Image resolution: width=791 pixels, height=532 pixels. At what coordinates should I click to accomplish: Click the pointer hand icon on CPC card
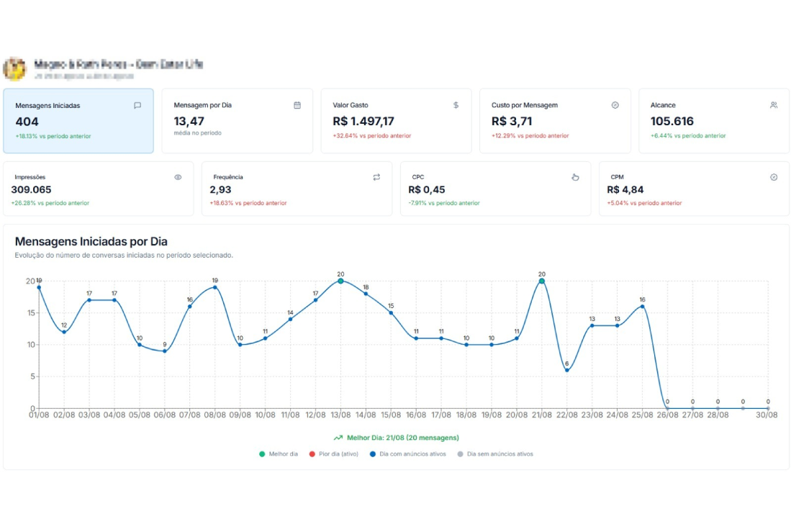coord(575,177)
